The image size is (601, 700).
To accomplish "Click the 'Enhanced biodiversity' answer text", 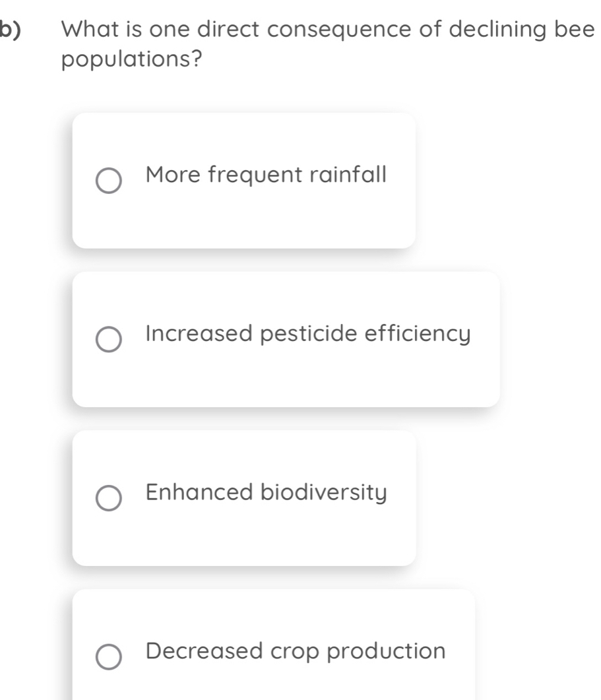I will tap(266, 492).
